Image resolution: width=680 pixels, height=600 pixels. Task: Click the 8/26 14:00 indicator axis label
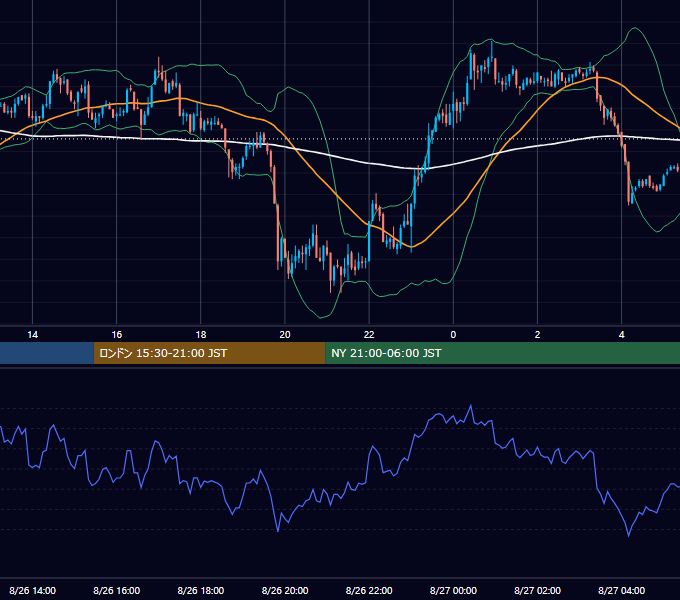(33, 590)
